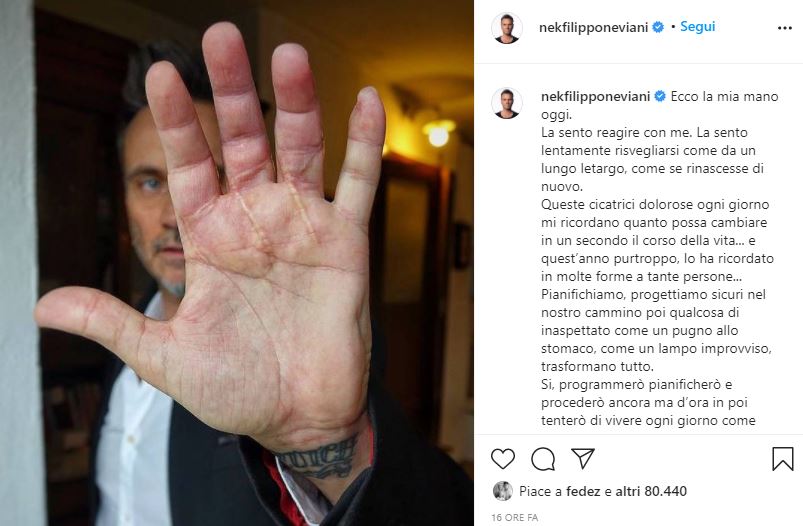Screen dimensions: 803x526
Task: Like the post with the heart icon
Action: [503, 458]
